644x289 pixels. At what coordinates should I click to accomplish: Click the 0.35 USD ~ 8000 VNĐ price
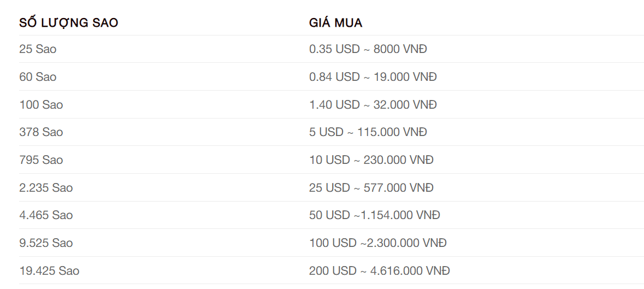[x=368, y=49]
